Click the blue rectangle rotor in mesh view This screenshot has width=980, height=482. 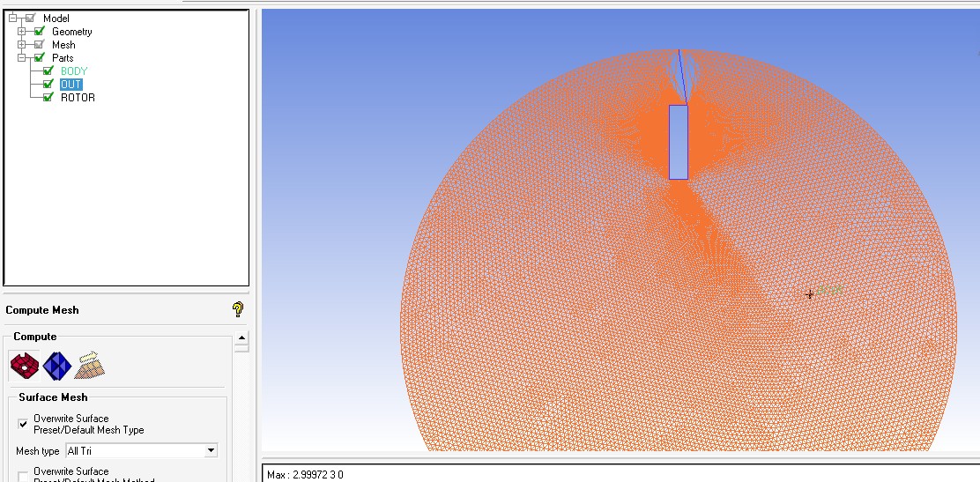(678, 142)
